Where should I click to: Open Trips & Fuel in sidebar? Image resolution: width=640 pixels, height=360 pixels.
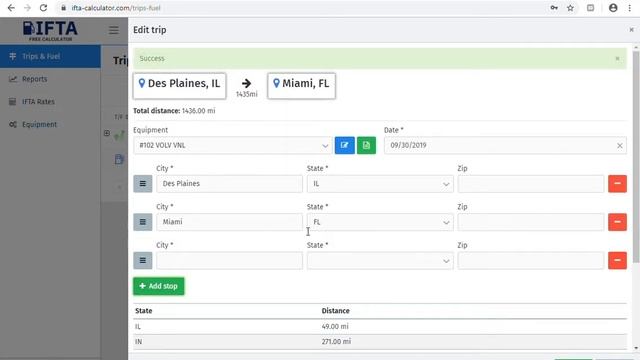point(50,56)
